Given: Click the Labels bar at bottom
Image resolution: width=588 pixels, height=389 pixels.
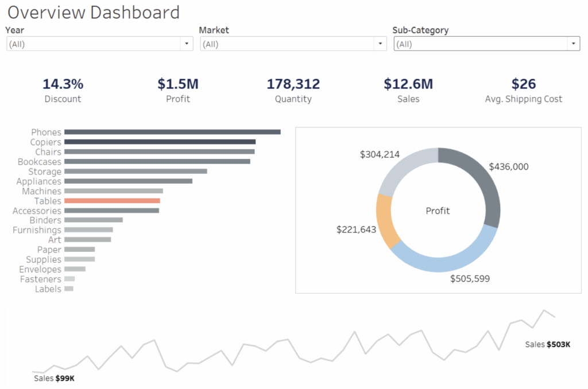Looking at the screenshot, I should (x=69, y=289).
